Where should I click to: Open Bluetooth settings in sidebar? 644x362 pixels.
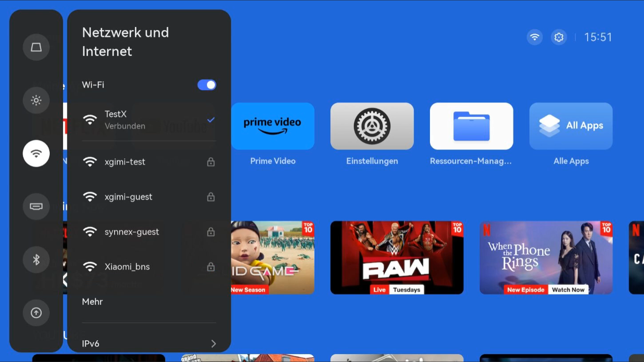36,259
